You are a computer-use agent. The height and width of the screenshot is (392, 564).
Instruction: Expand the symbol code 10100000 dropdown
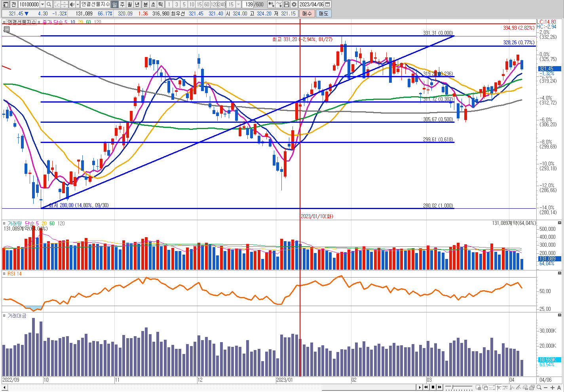[x=42, y=4]
